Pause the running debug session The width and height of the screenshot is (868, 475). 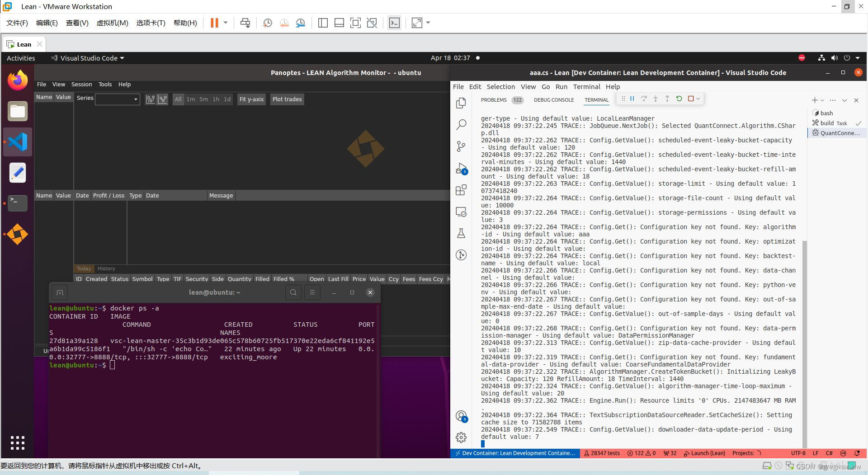(x=632, y=99)
